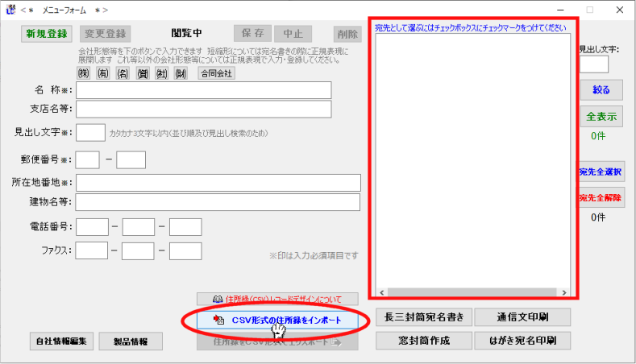Open 住所録(CSV)レコードデザインについて help
This screenshot has height=364, width=636.
(277, 299)
